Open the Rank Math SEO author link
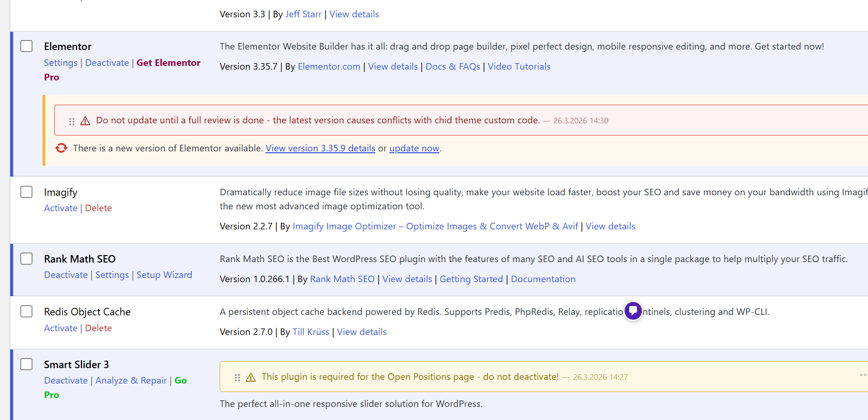This screenshot has width=868, height=420. coord(342,279)
